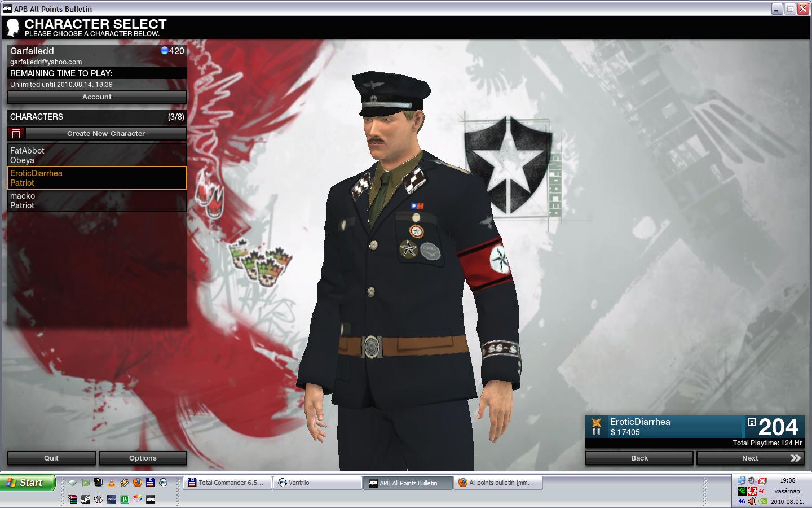The height and width of the screenshot is (508, 812).
Task: Click the green Razer tray icon
Action: pos(742,491)
